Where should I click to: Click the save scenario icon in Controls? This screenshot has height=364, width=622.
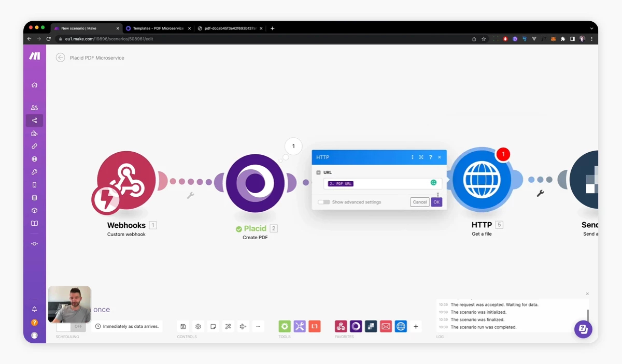[x=183, y=327]
